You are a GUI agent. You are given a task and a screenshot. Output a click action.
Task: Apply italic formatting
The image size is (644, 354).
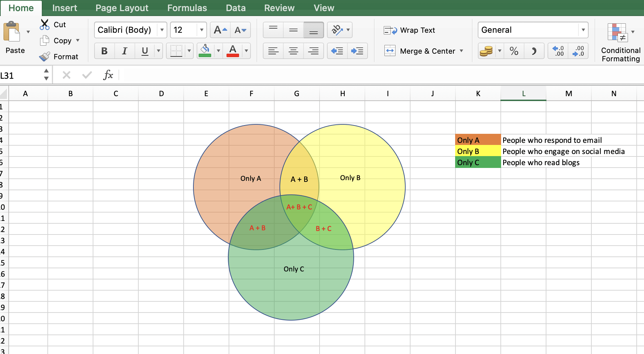124,51
